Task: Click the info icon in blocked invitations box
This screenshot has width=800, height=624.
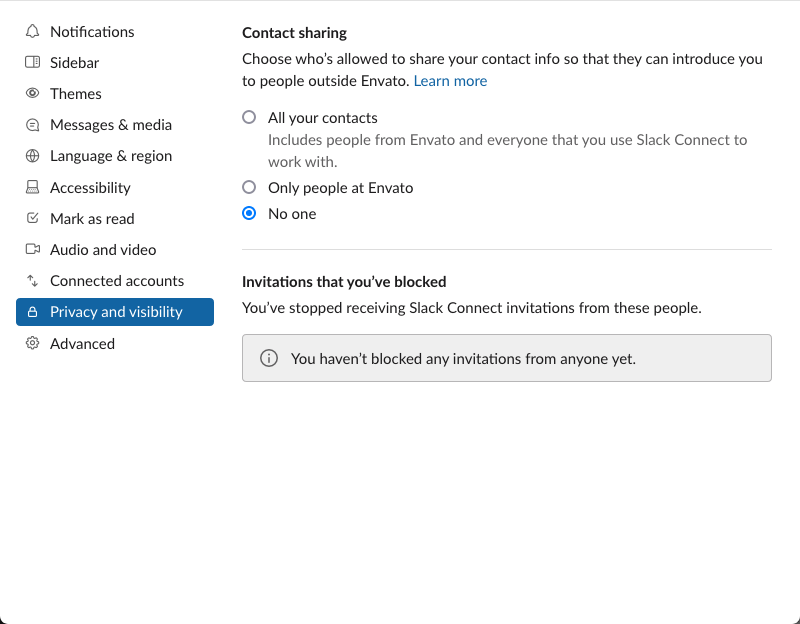Action: [x=269, y=358]
